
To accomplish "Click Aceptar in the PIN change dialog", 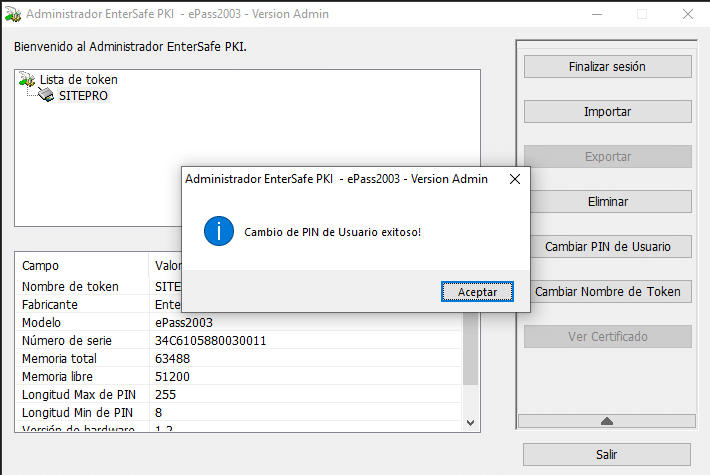I will [x=477, y=292].
